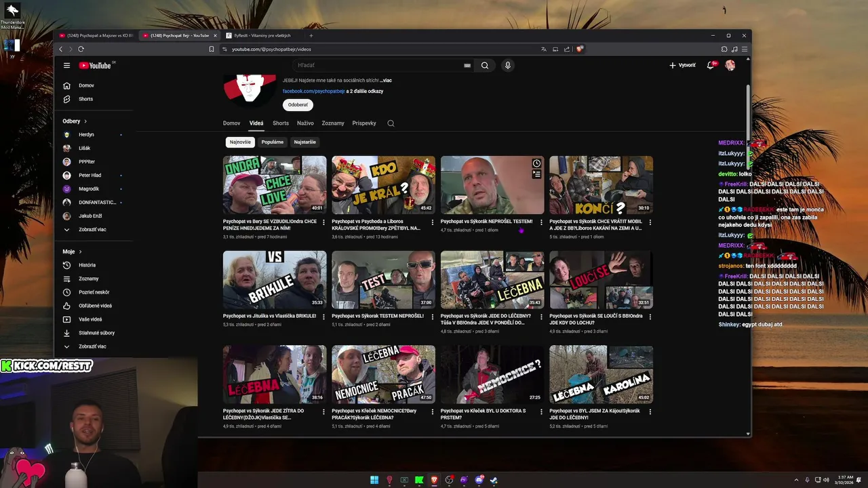
Task: Switch to Naživo channel tab
Action: pyautogui.click(x=305, y=123)
